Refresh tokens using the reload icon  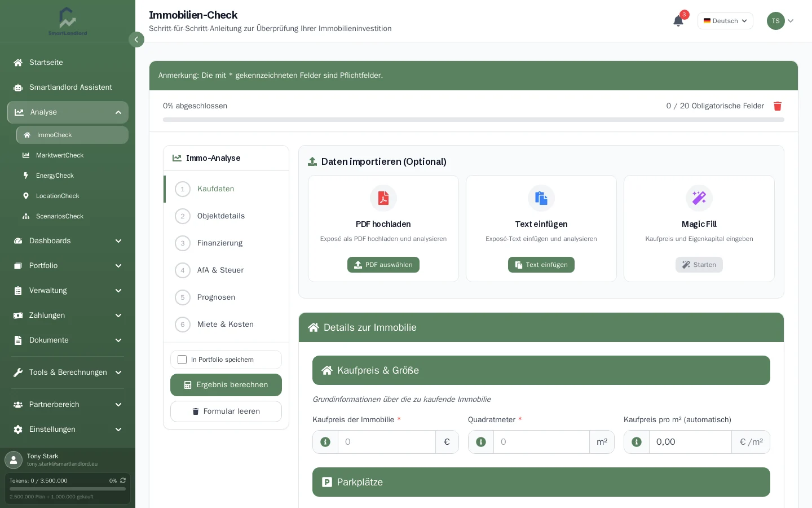pos(123,480)
